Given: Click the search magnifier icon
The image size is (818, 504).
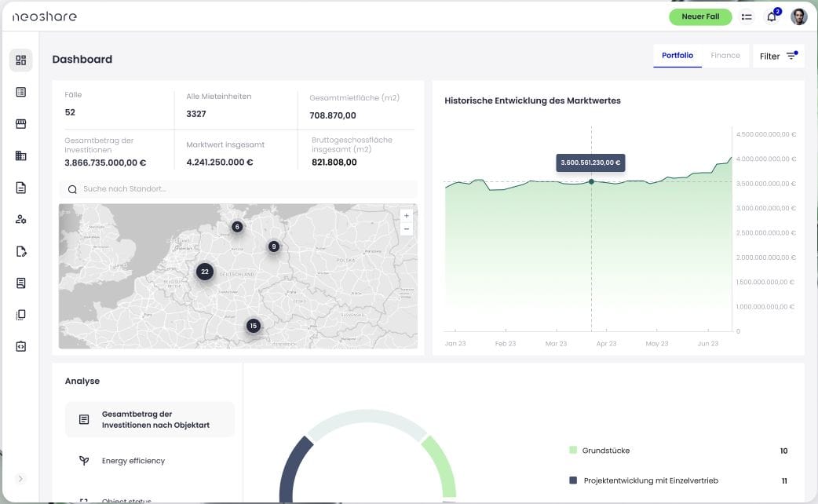Looking at the screenshot, I should 72,189.
